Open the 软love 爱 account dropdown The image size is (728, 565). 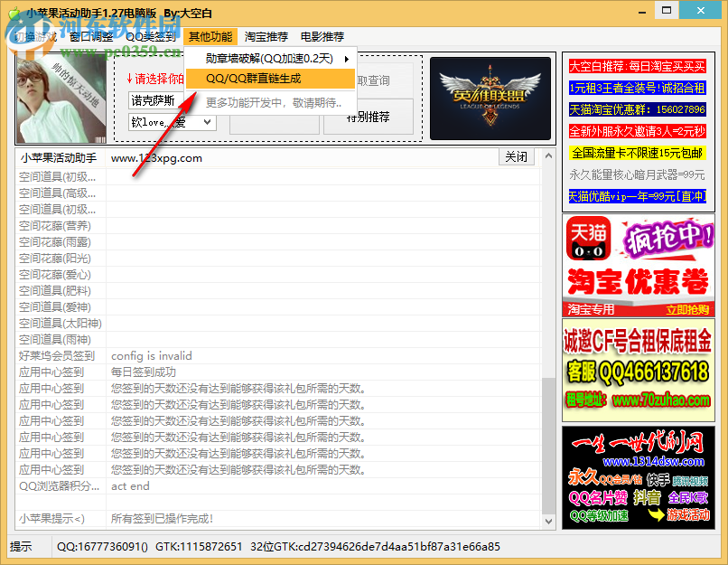[x=172, y=123]
